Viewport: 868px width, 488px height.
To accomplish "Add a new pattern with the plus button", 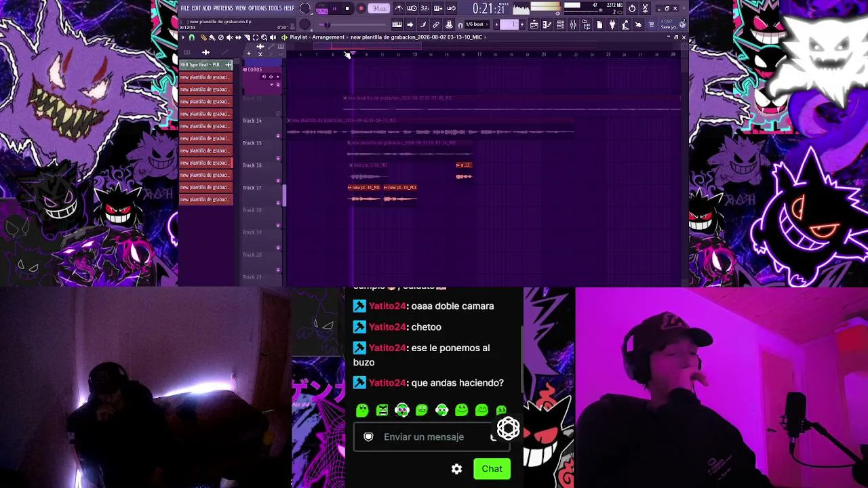I will point(523,25).
